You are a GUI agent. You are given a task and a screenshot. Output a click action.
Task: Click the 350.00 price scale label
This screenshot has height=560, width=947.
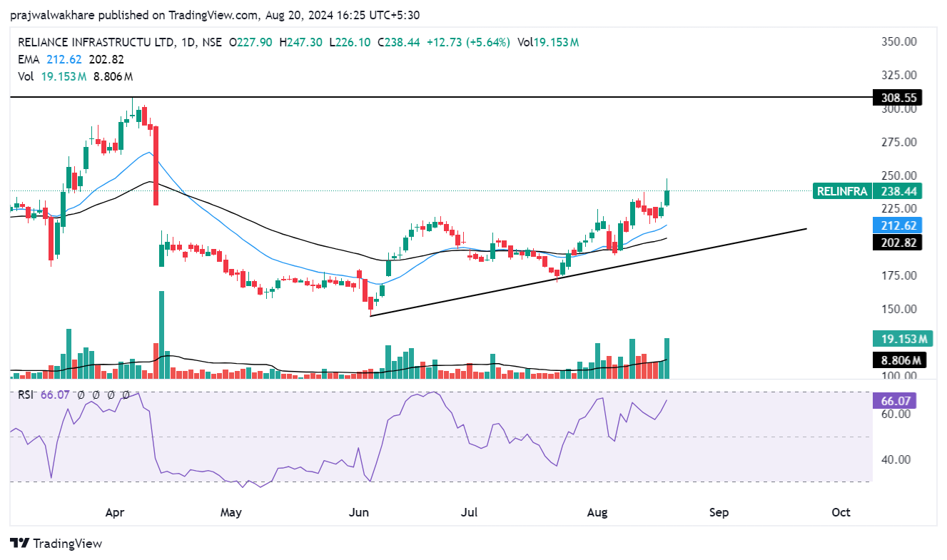(x=898, y=41)
